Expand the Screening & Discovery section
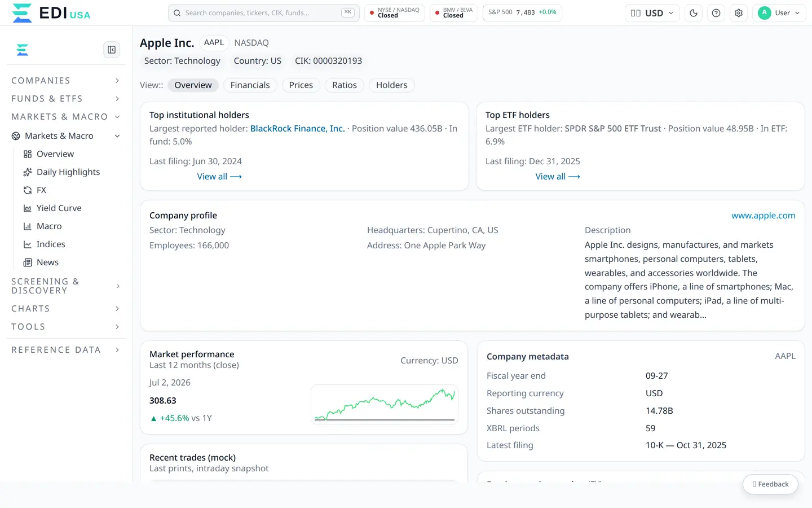The width and height of the screenshot is (812, 508). pos(66,286)
